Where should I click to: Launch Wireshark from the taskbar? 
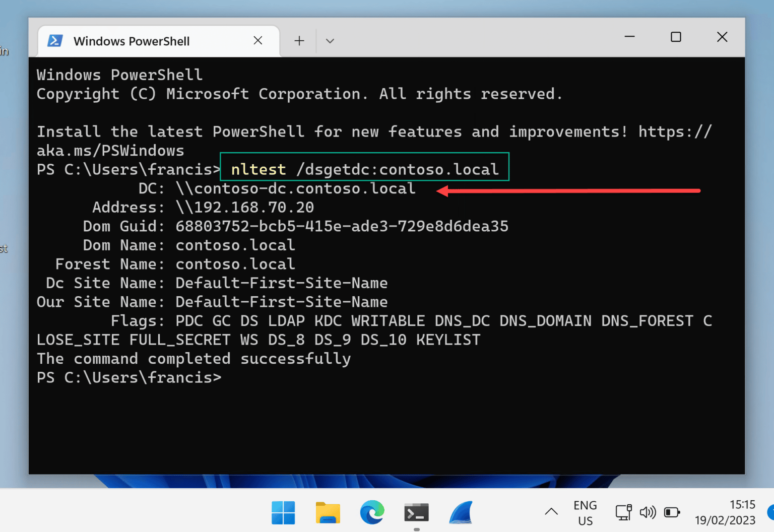pos(460,512)
